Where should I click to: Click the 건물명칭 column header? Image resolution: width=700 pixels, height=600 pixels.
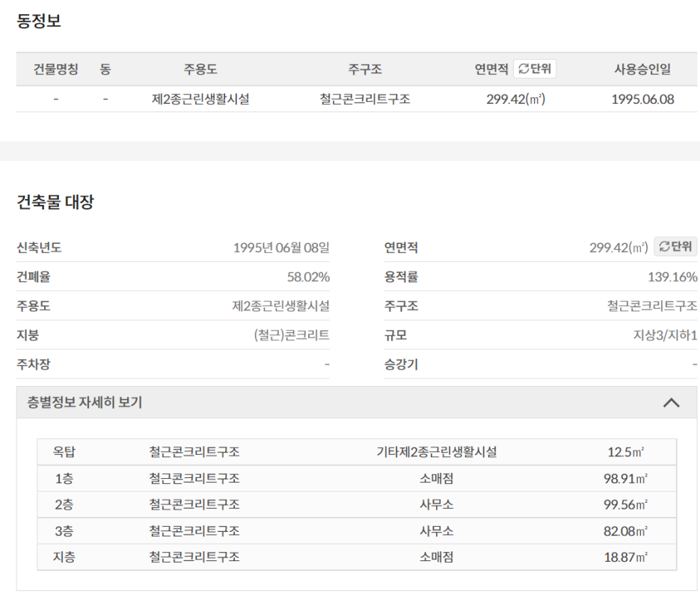point(56,69)
